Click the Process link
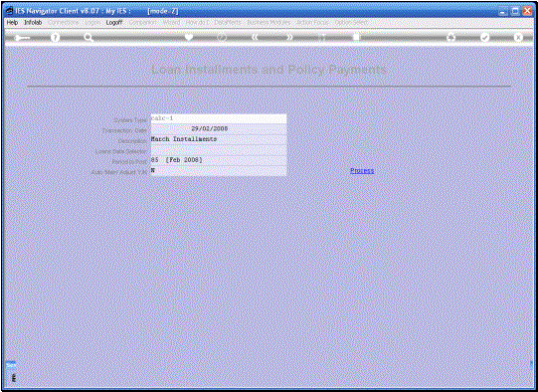The image size is (538, 392). pyautogui.click(x=362, y=170)
